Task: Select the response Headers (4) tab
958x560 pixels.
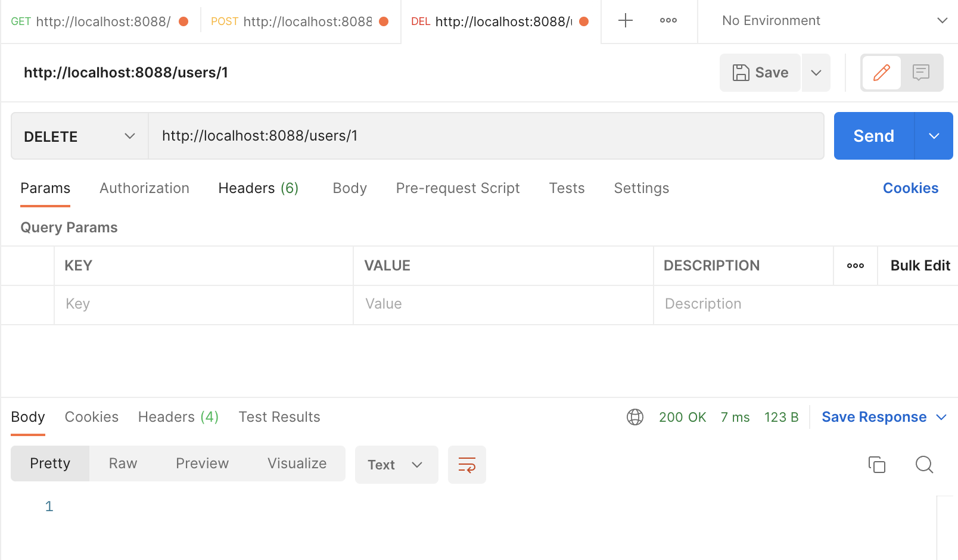Action: [178, 417]
